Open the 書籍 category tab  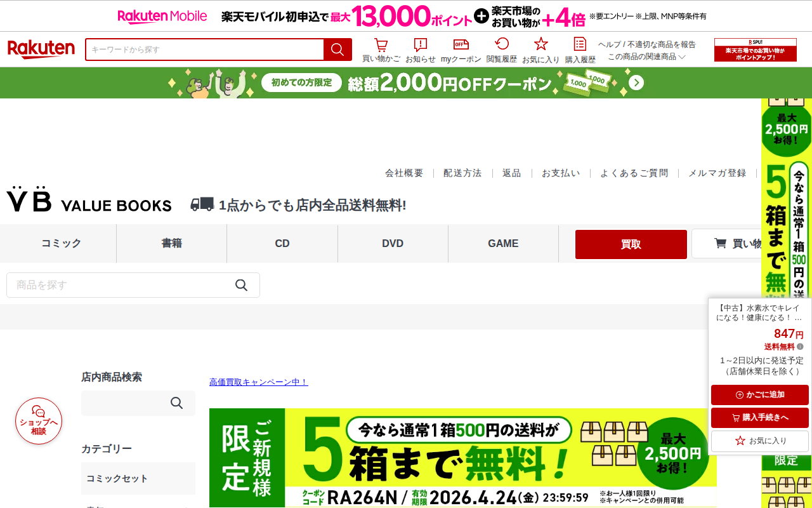click(172, 243)
